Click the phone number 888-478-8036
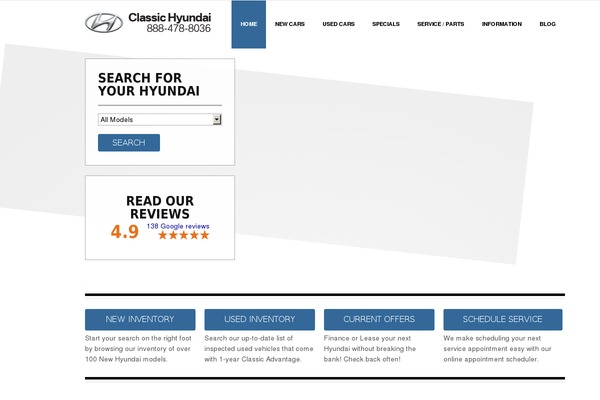 coord(179,28)
